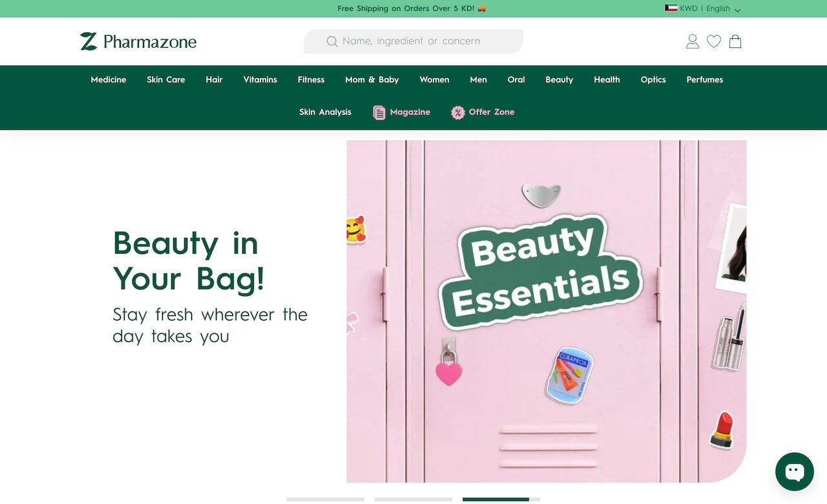Open the user account icon
827x504 pixels.
pyautogui.click(x=693, y=41)
